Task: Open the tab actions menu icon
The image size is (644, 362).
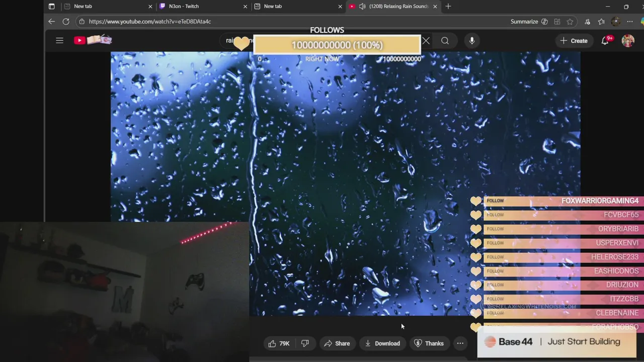Action: (51, 7)
